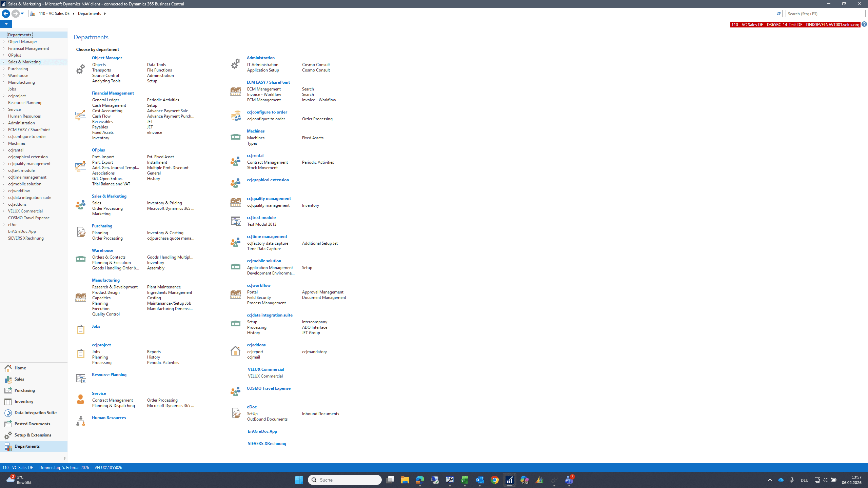Open the SIEVERS XRechnung heading link
The height and width of the screenshot is (488, 868).
pos(267,444)
